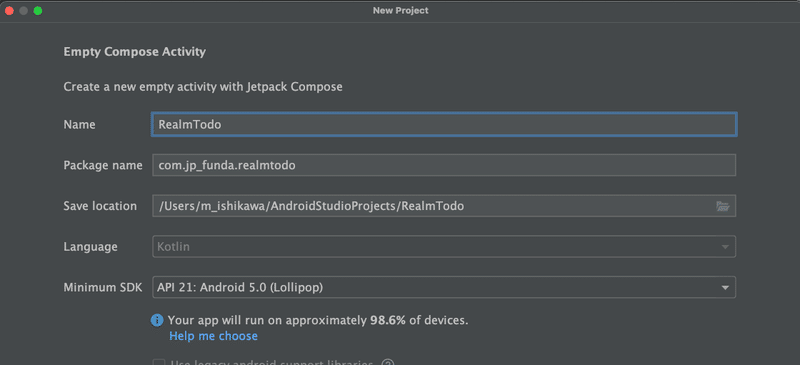Image resolution: width=800 pixels, height=365 pixels.
Task: Expand the Minimum SDK dropdown arrow
Action: point(725,288)
